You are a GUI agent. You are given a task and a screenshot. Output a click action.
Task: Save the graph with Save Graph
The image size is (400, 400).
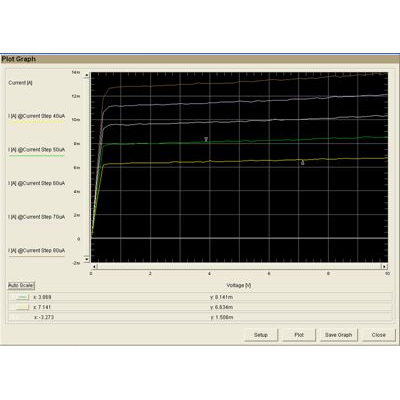point(339,335)
